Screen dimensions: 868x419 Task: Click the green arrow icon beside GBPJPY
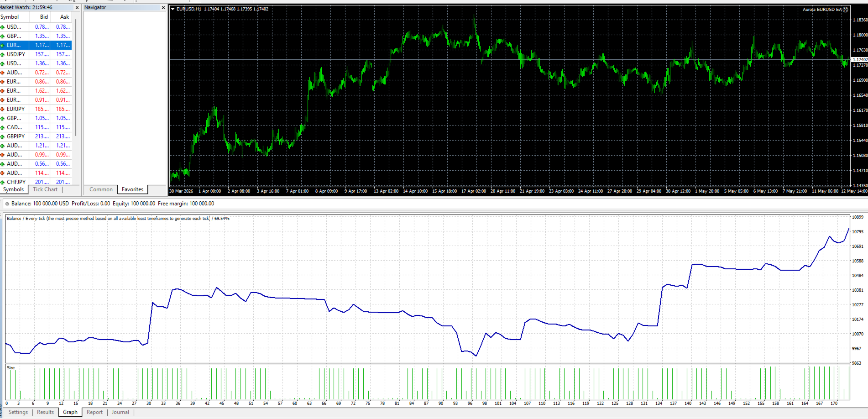tap(2, 136)
